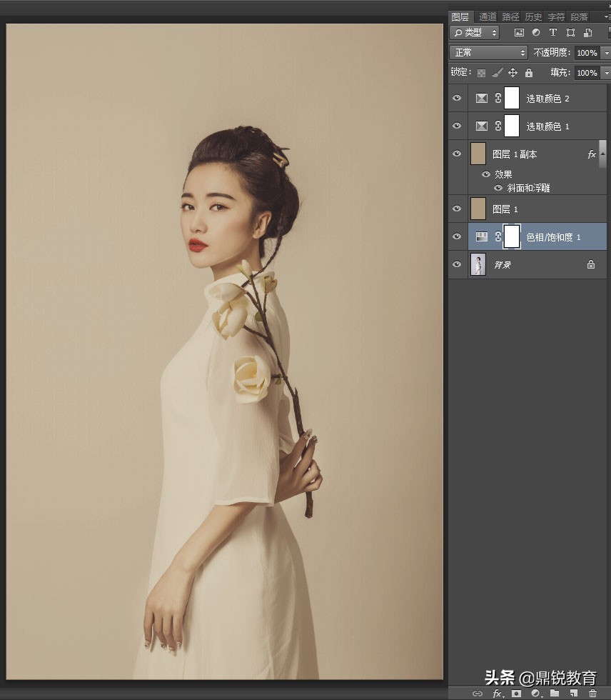
Task: Toggle visibility of 斜面和浮雕 effect
Action: [x=498, y=188]
